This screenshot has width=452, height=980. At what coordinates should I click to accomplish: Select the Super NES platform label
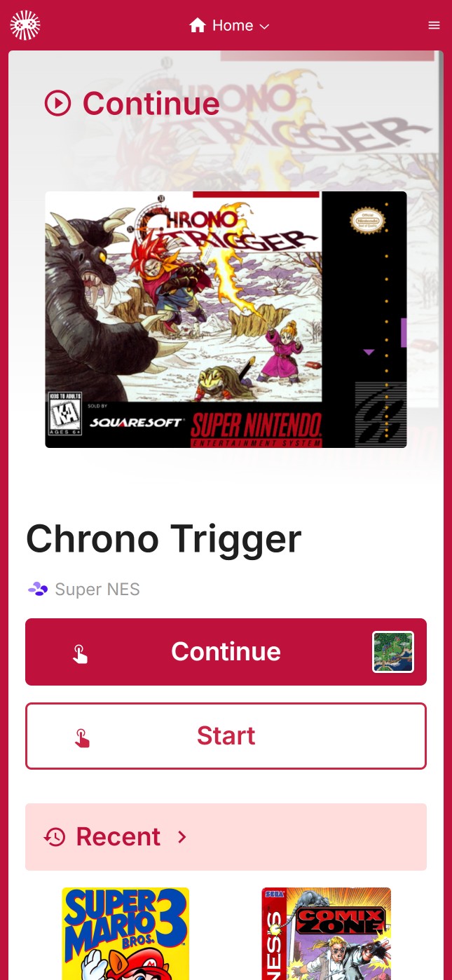coord(97,590)
